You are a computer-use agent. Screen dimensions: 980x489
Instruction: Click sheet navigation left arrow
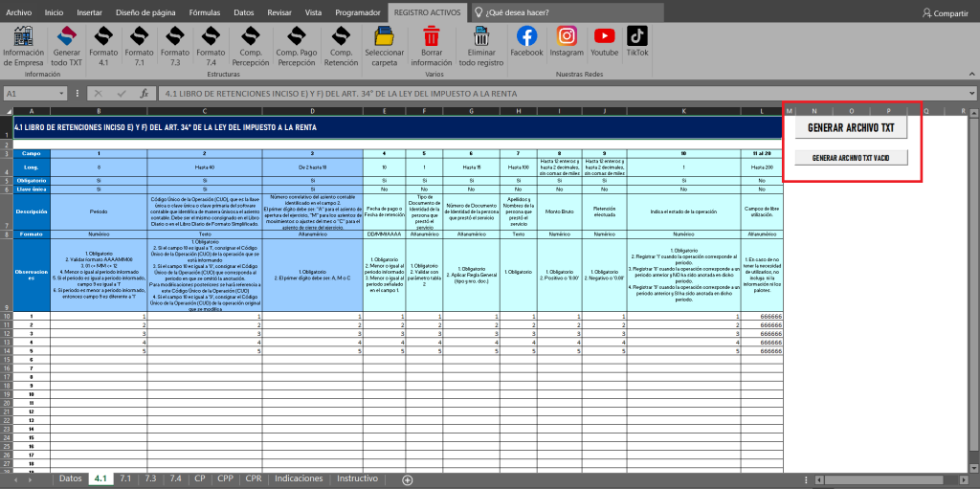(x=15, y=479)
